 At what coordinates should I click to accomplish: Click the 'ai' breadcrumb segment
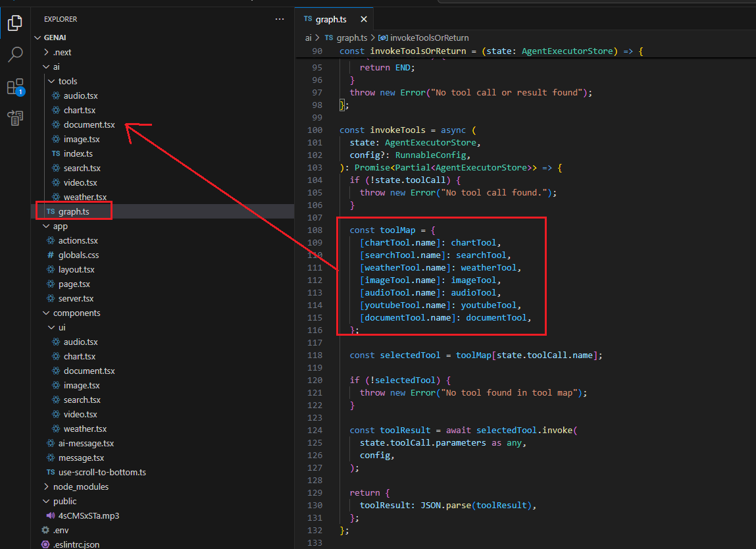tap(308, 38)
